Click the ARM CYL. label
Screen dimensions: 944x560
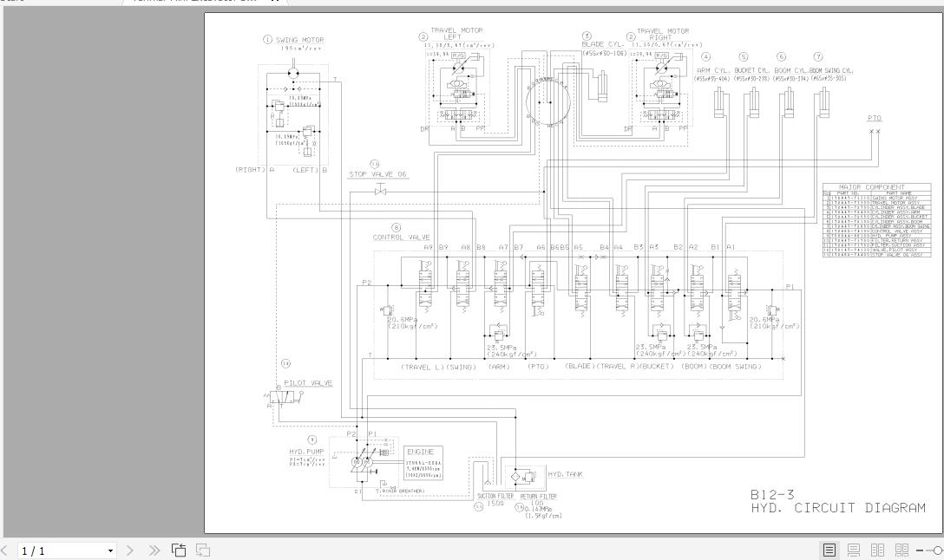(713, 70)
